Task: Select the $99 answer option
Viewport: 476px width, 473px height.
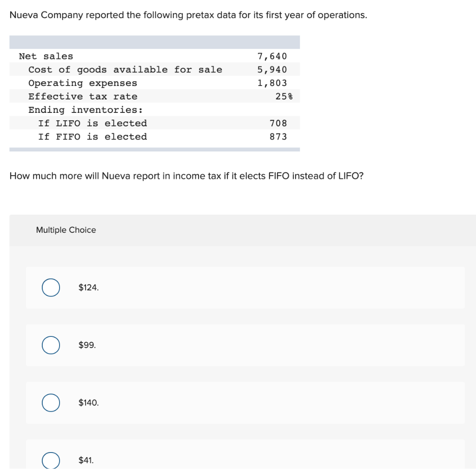Action: coord(51,345)
